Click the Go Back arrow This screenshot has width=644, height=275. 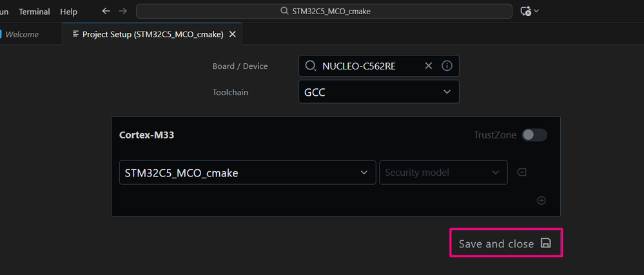click(x=106, y=11)
